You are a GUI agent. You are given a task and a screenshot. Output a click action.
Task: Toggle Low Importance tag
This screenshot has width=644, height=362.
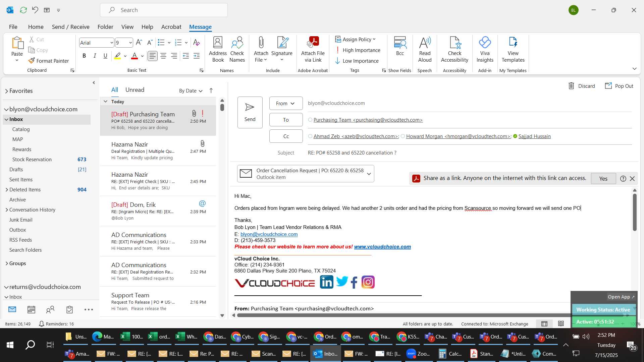[x=357, y=61]
